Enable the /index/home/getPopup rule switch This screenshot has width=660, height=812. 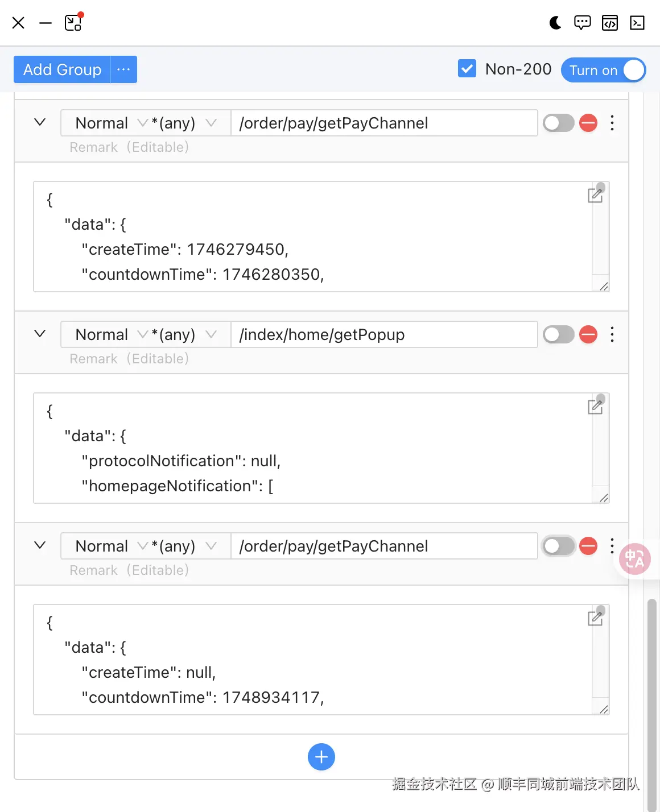(x=558, y=334)
